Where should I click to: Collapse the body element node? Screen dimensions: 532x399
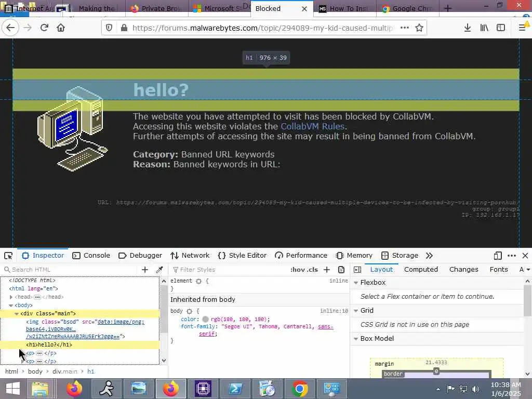(x=11, y=305)
